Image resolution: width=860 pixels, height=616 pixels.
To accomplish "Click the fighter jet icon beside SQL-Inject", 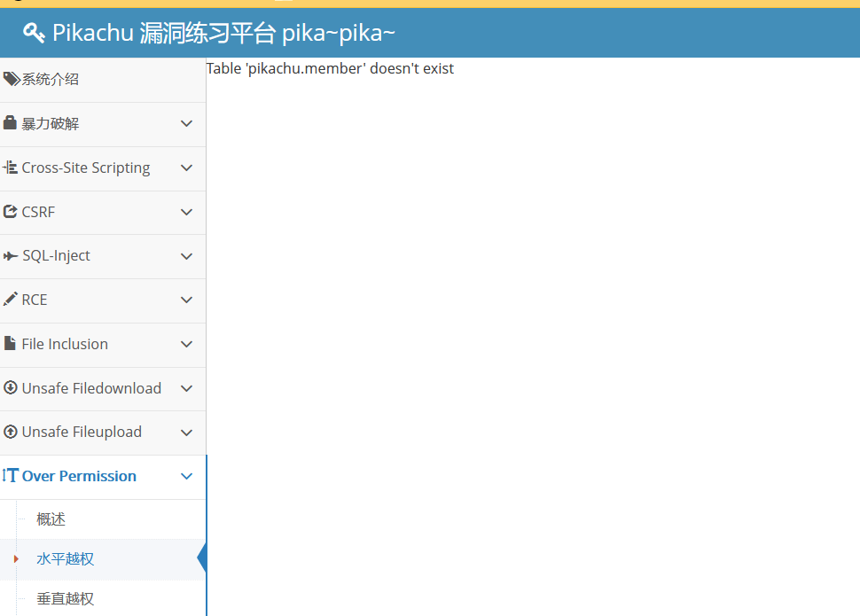I will 11,255.
